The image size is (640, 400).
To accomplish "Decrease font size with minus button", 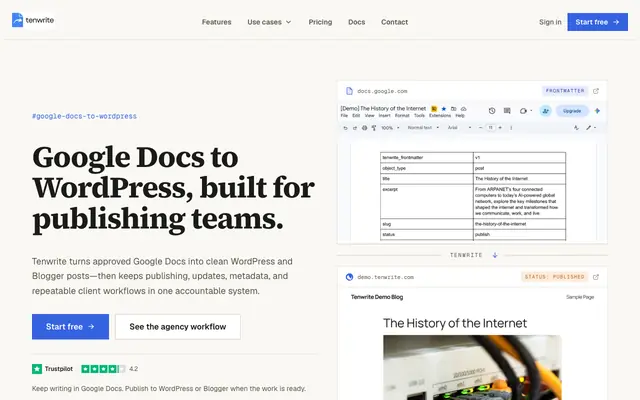I will click(480, 128).
